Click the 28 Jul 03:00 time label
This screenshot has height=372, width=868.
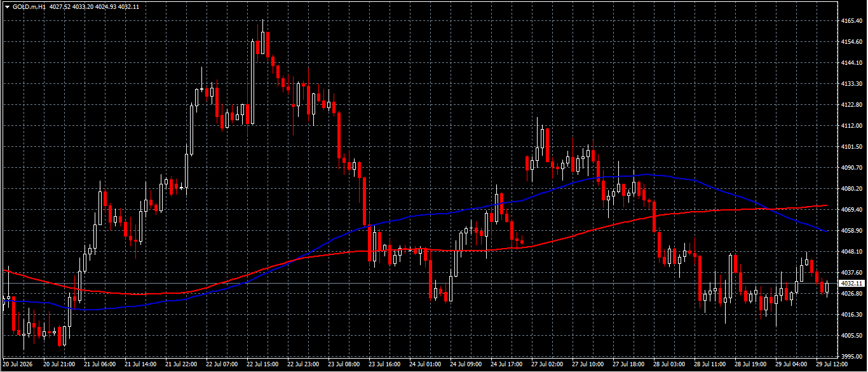pos(669,365)
